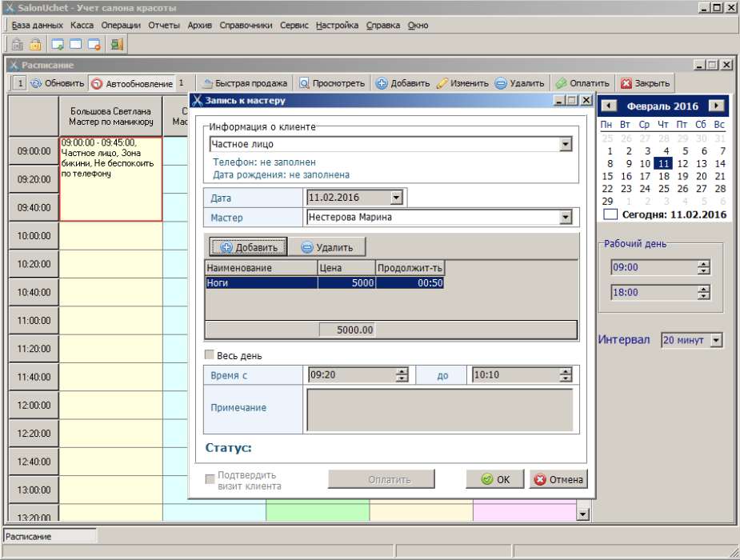Click the grey lock icon in main toolbar
This screenshot has width=740, height=560.
[x=18, y=44]
